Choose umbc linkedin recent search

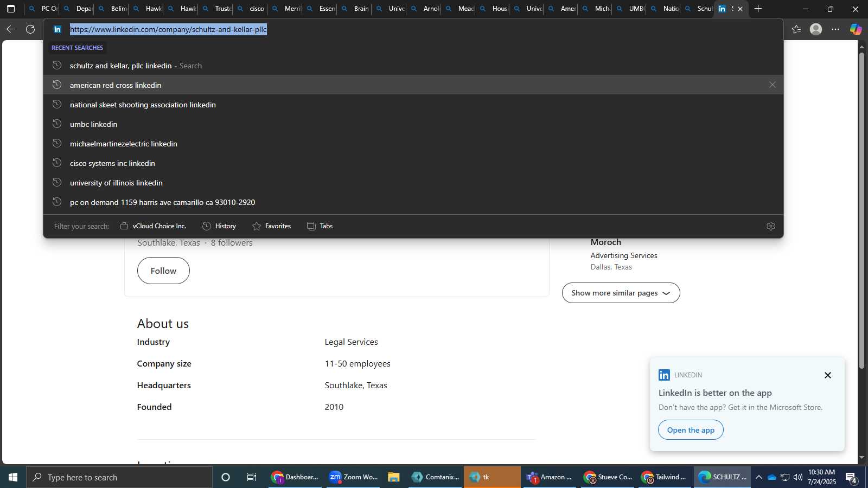[413, 124]
